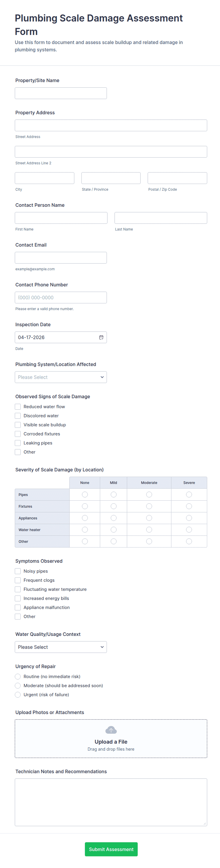Tick the Leaking pipes checkbox
The height and width of the screenshot is (868, 220).
18,443
